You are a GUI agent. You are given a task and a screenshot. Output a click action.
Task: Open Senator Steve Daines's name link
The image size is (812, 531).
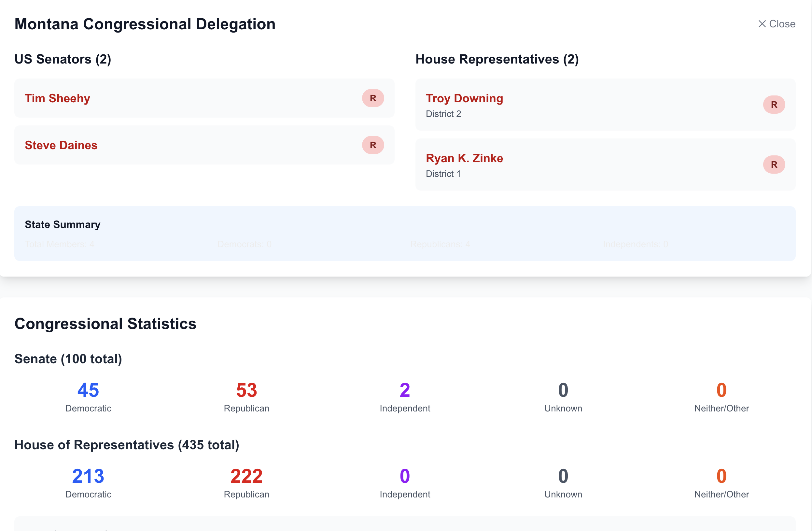pyautogui.click(x=61, y=145)
